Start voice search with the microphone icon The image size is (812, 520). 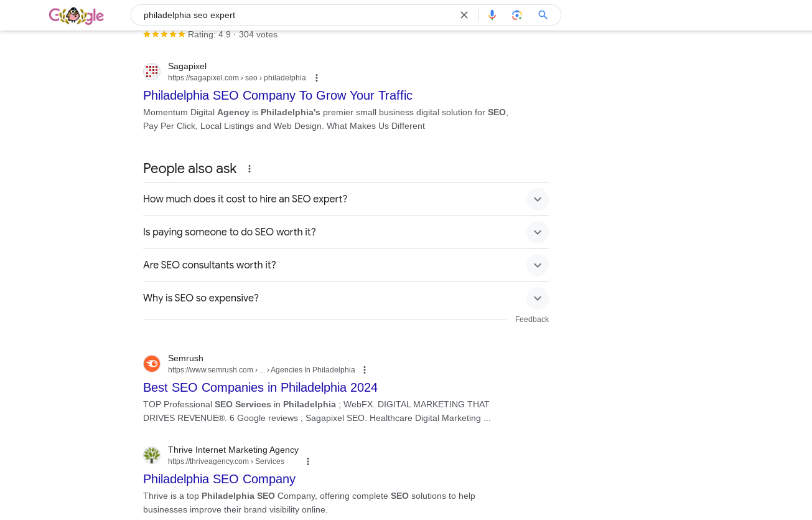click(x=492, y=15)
